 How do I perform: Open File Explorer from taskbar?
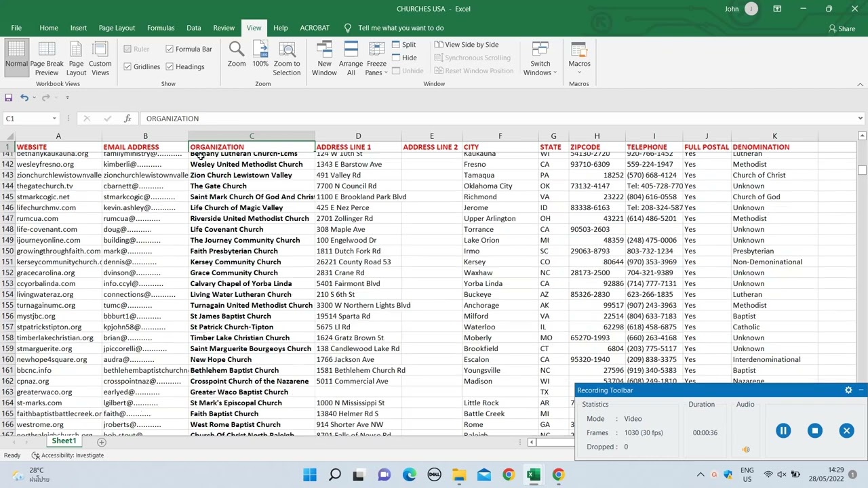(459, 474)
